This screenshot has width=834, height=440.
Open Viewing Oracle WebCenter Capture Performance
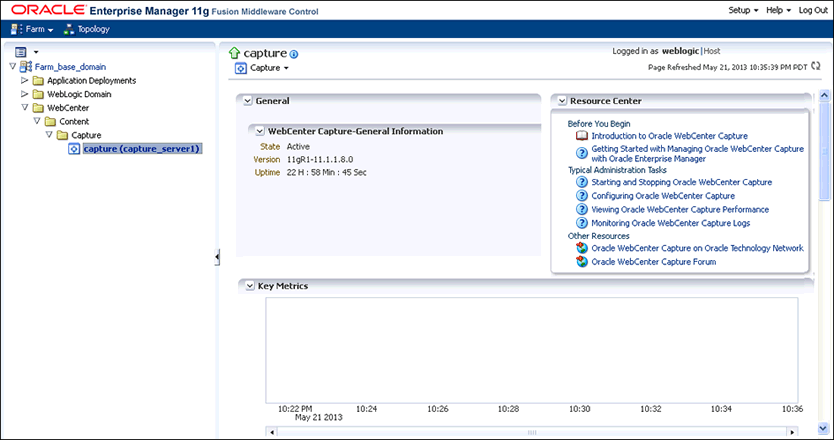(x=680, y=210)
